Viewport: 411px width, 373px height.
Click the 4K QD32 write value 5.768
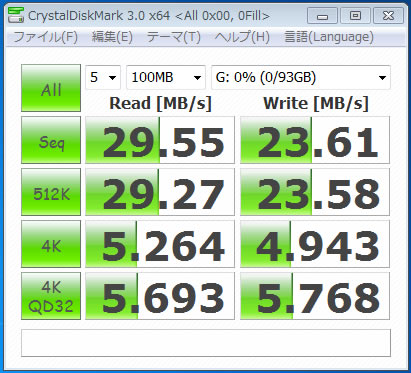pos(315,296)
